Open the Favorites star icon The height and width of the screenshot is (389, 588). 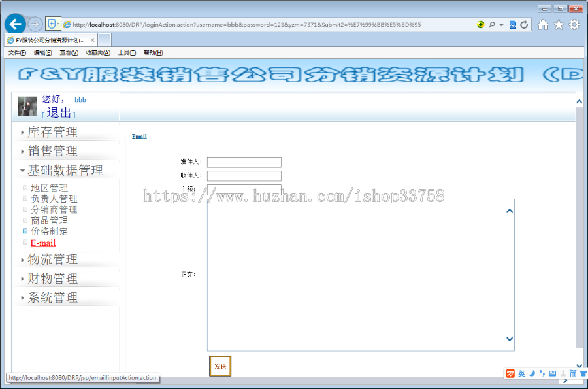coord(557,23)
